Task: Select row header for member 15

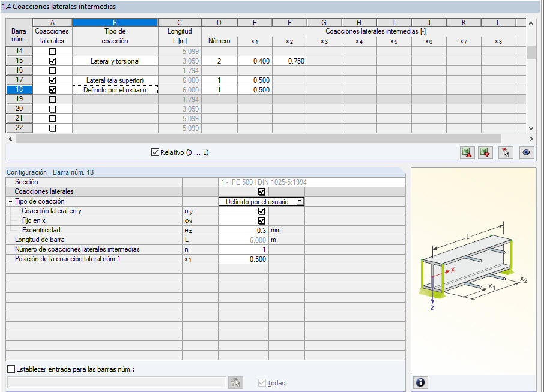Action: pos(19,61)
